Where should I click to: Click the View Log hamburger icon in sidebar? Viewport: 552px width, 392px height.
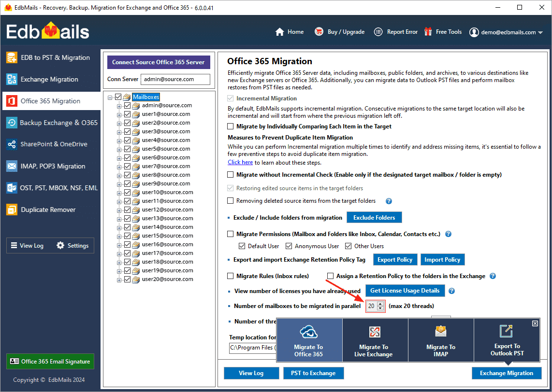click(14, 245)
